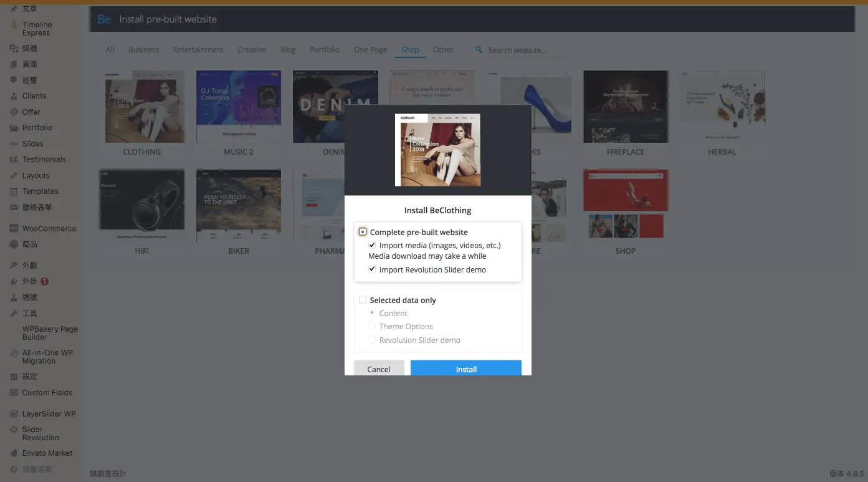This screenshot has height=482, width=868.
Task: Cancel the BeClothing install dialog
Action: pyautogui.click(x=379, y=368)
